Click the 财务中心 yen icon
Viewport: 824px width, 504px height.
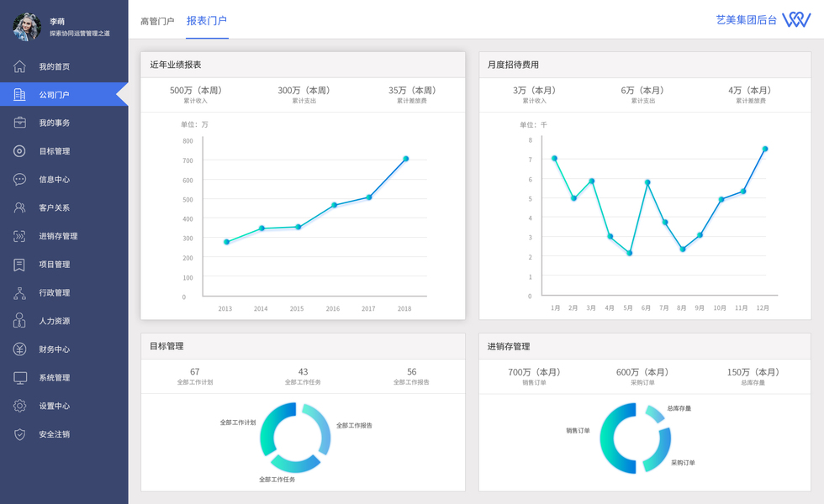pyautogui.click(x=19, y=349)
